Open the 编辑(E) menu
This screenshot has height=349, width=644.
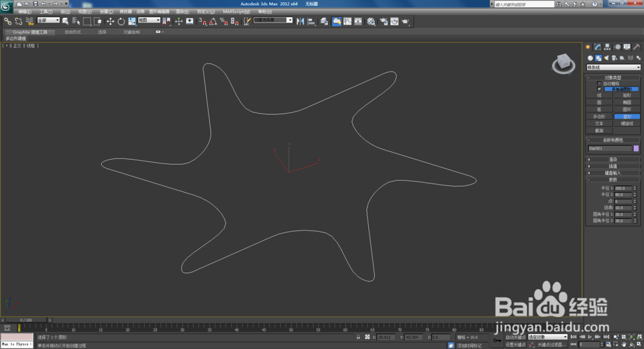point(25,12)
